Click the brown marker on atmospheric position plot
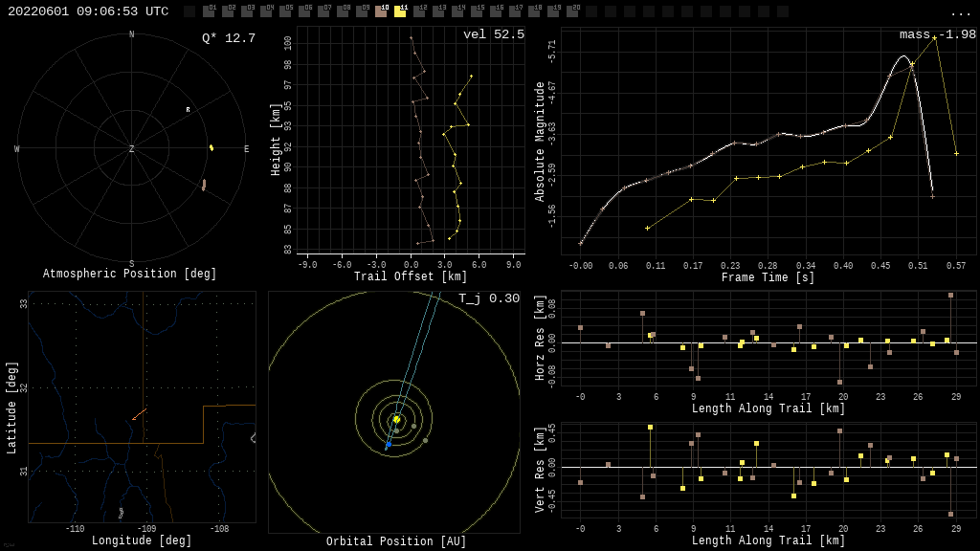The image size is (980, 551). [x=203, y=185]
